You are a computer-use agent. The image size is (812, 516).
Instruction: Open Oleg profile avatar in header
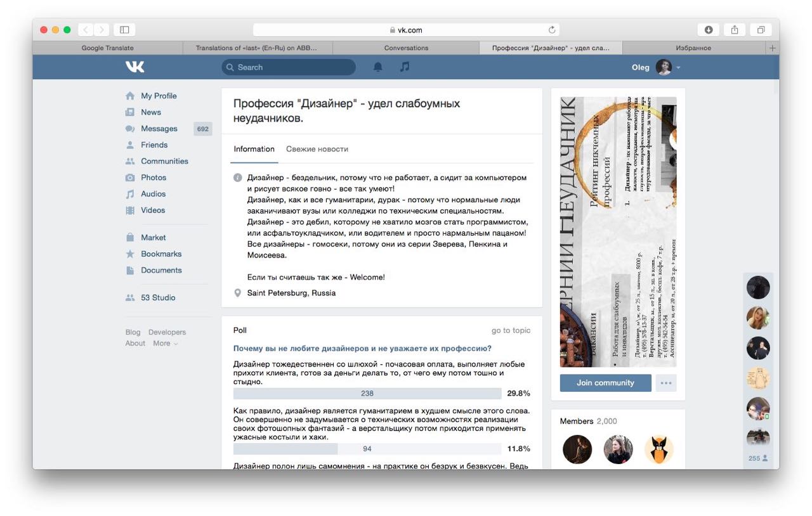tap(664, 67)
